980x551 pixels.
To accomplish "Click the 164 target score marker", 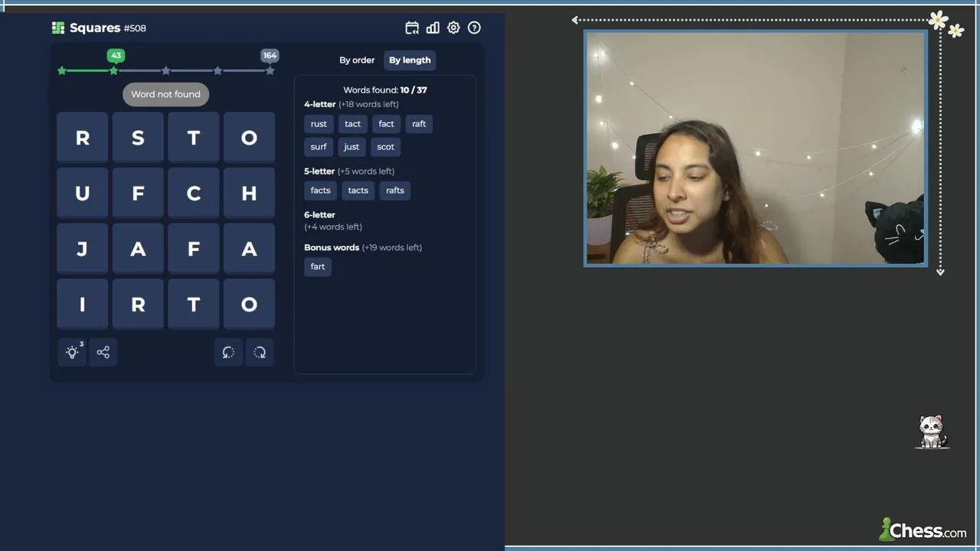I will [269, 55].
